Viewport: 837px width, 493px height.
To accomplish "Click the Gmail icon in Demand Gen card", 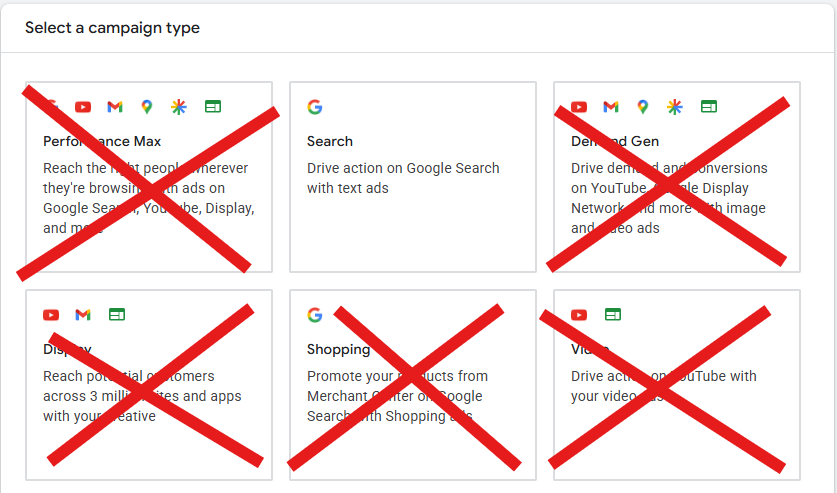I will point(611,107).
